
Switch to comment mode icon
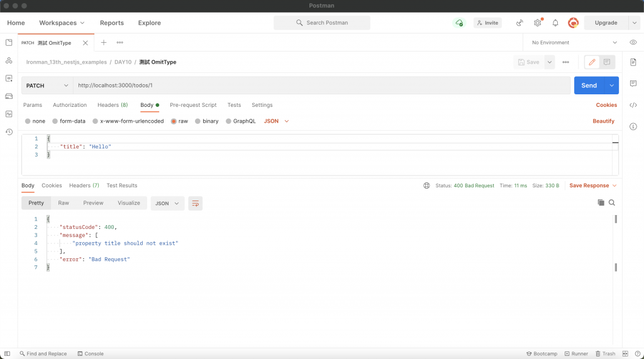[x=607, y=62]
